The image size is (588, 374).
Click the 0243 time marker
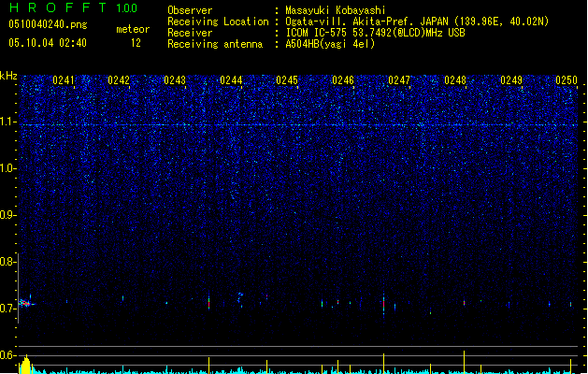[175, 80]
